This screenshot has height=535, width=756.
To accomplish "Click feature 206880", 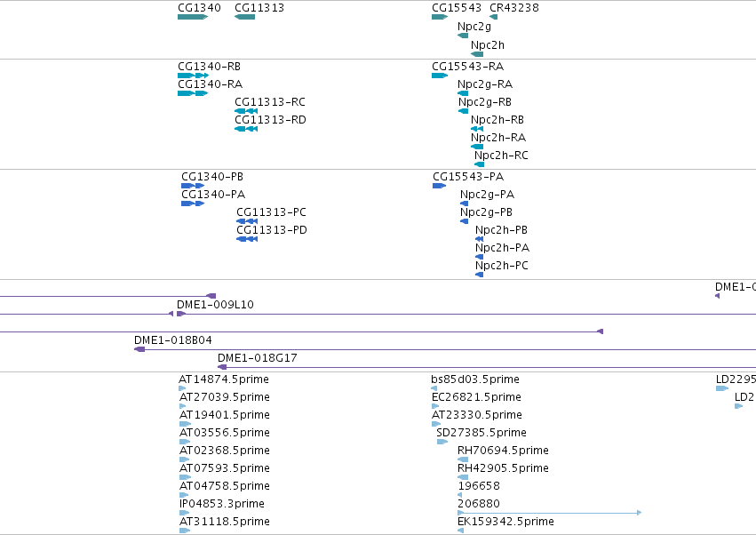I will 549,513.
